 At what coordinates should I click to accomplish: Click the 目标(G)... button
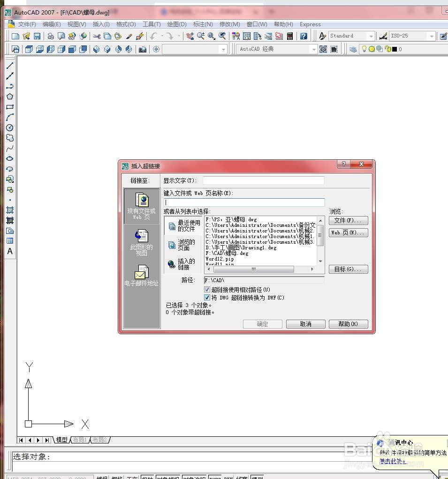pos(348,269)
